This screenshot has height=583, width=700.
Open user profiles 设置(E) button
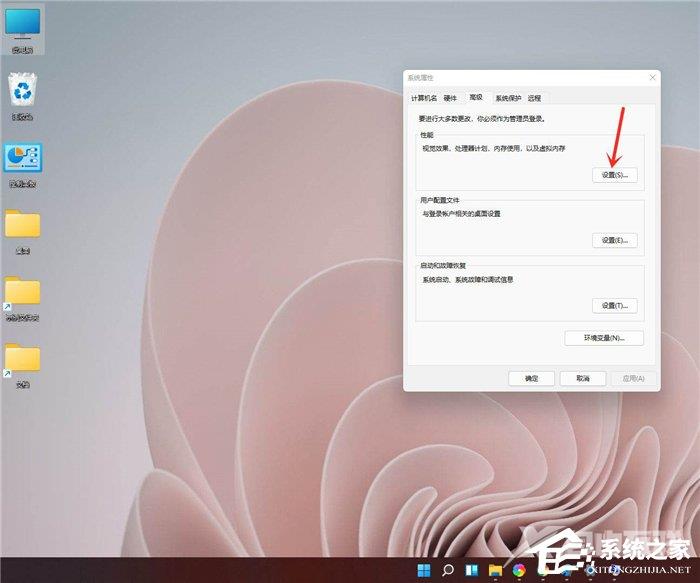click(615, 240)
